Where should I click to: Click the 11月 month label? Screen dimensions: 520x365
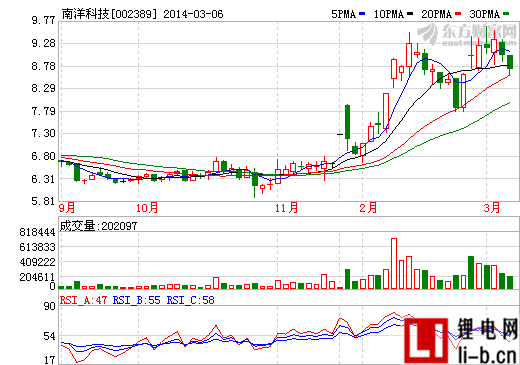click(286, 208)
